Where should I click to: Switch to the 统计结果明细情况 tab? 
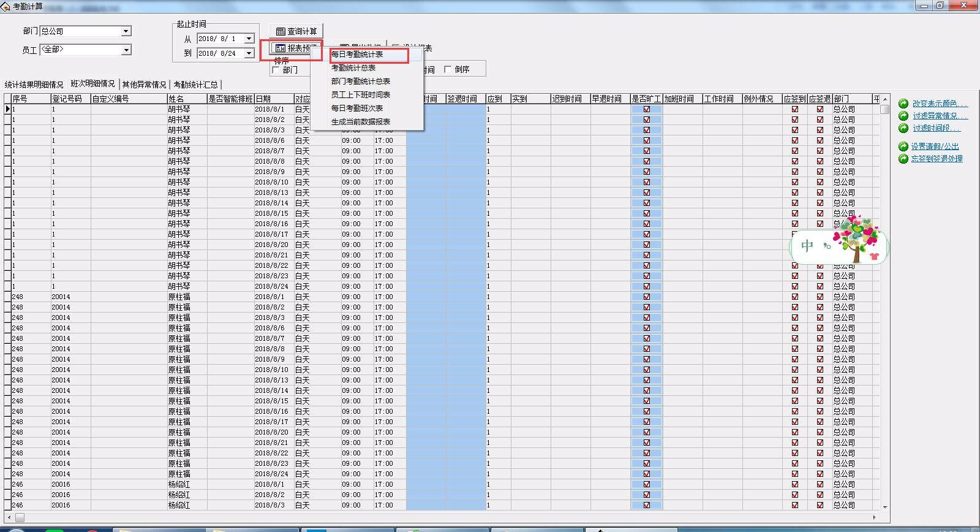point(34,85)
